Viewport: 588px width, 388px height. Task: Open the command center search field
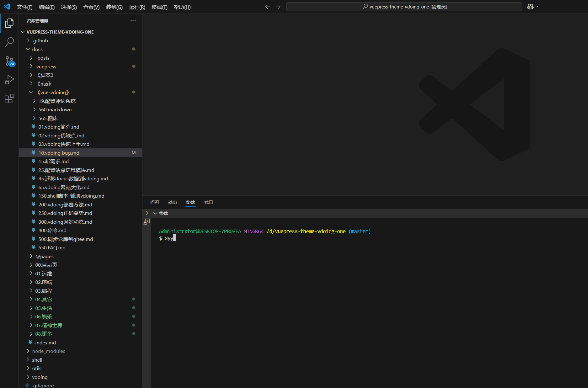(x=404, y=7)
